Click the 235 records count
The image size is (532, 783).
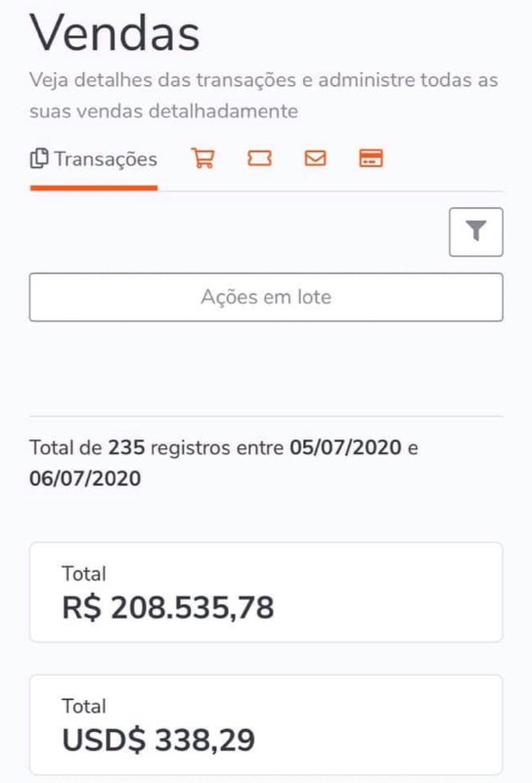coord(127,447)
